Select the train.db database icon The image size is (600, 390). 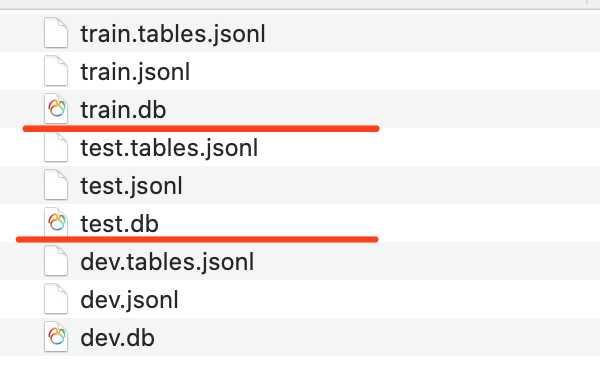[56, 109]
